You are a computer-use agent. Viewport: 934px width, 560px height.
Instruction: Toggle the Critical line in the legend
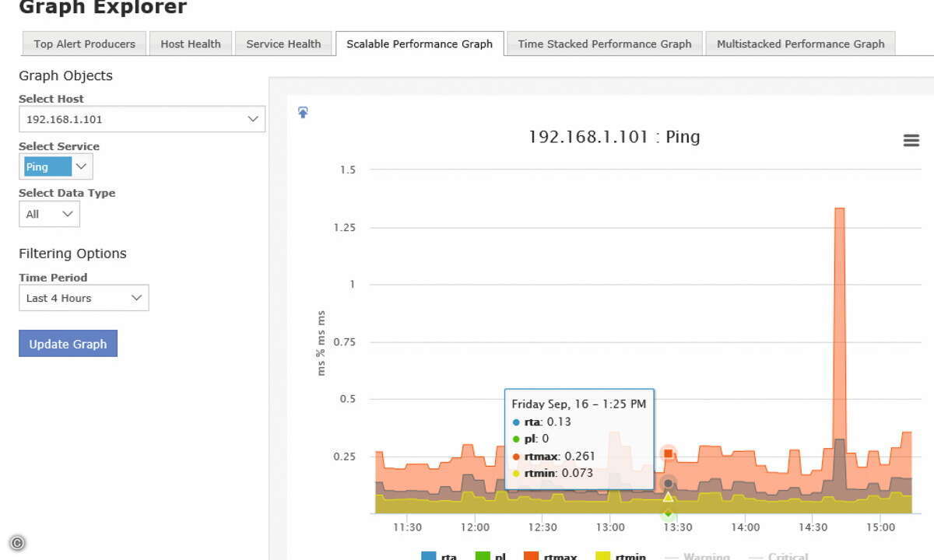pyautogui.click(x=778, y=556)
